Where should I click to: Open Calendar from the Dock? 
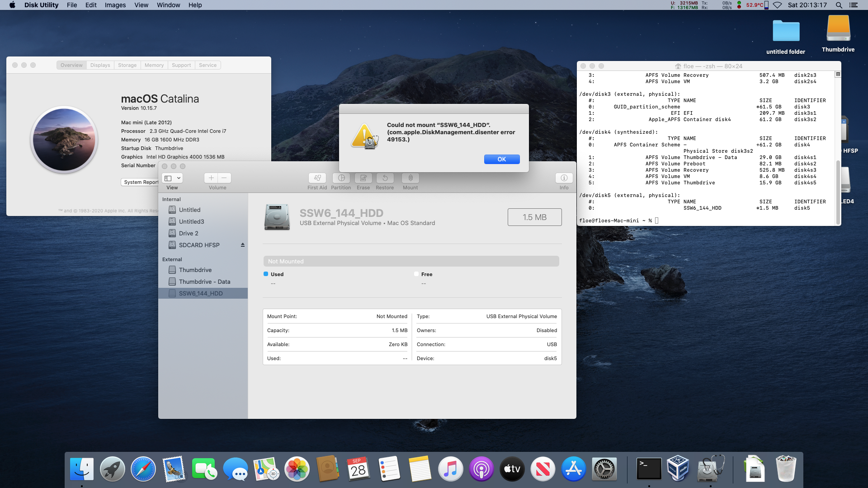pos(359,469)
